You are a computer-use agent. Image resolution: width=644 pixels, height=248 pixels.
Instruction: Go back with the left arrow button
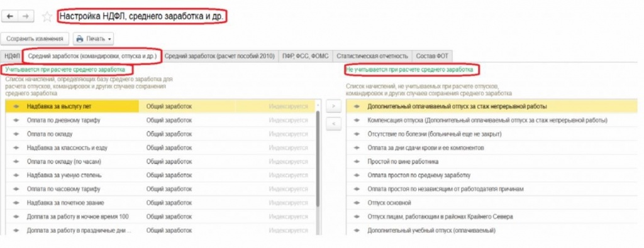tap(10, 16)
